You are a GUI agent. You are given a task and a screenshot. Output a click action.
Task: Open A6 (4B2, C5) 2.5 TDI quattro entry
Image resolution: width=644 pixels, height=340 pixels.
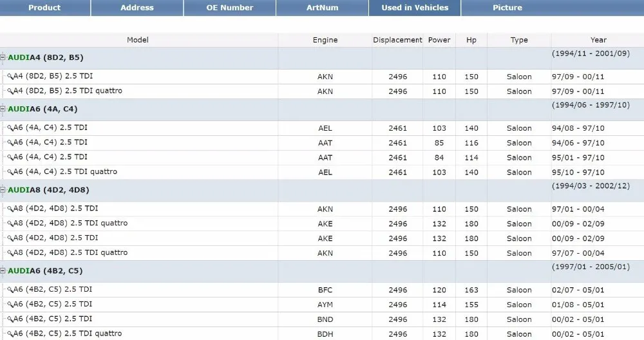(68, 334)
